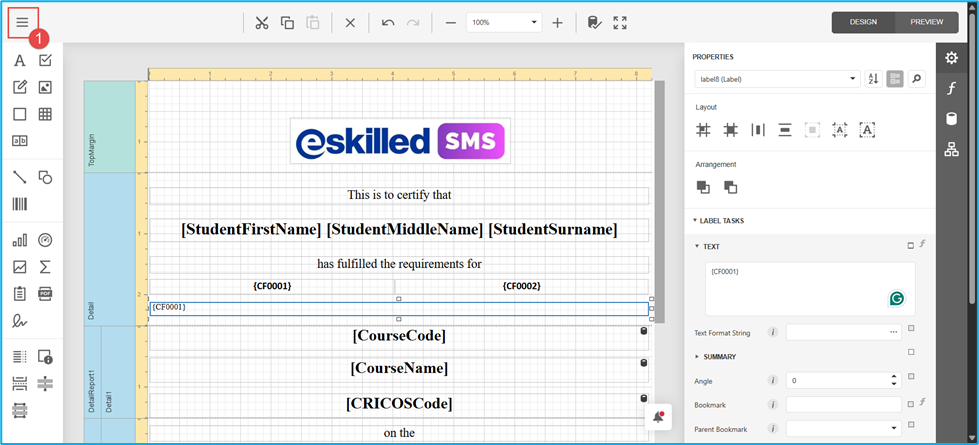Open the label8 component selector dropdown
Image resolution: width=979 pixels, height=445 pixels.
click(852, 79)
